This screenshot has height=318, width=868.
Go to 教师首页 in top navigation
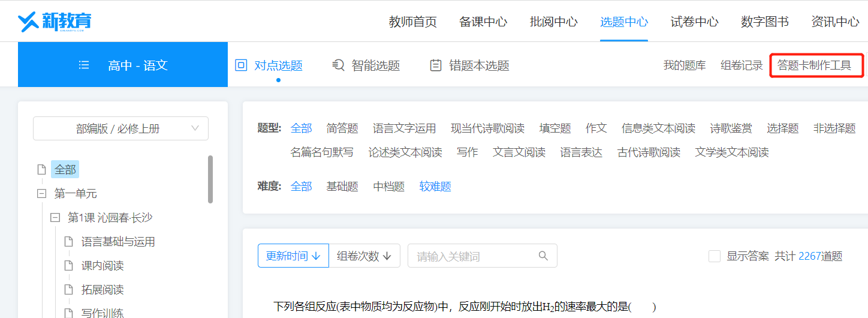click(x=413, y=22)
